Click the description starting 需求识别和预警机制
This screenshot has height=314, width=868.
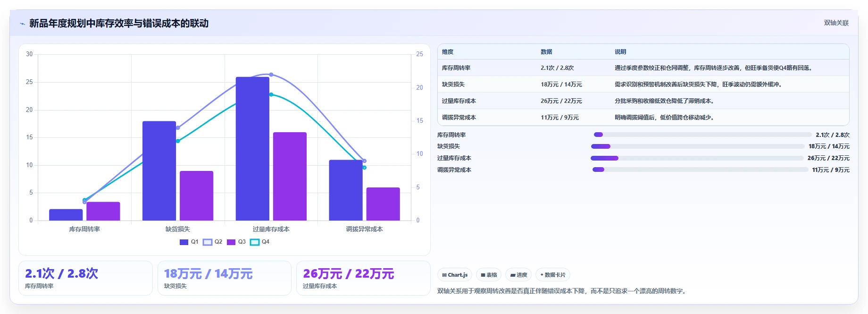click(699, 85)
